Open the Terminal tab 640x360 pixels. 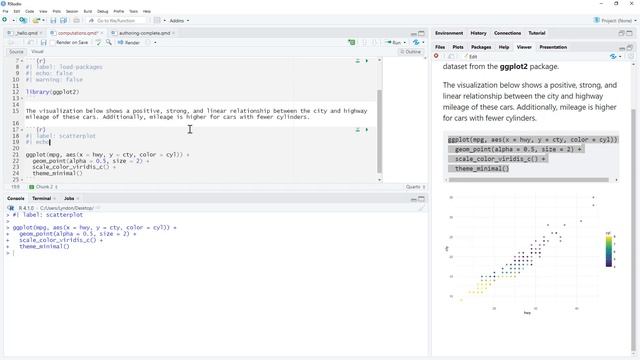pos(42,198)
